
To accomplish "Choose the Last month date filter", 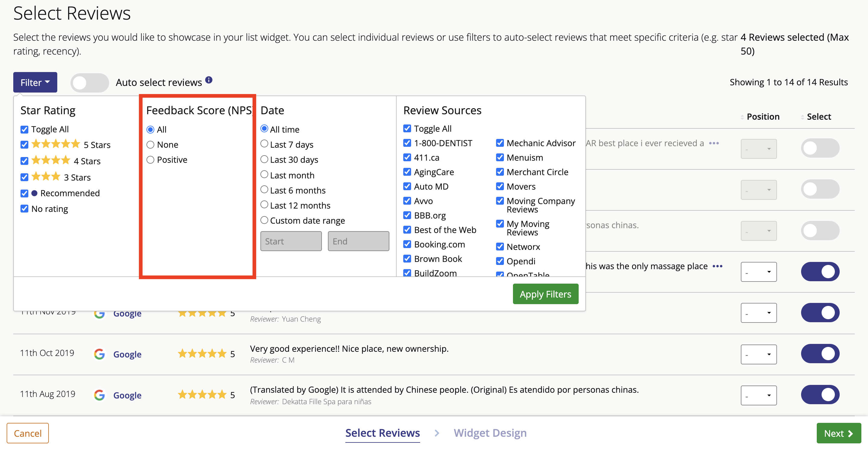I will coord(264,174).
